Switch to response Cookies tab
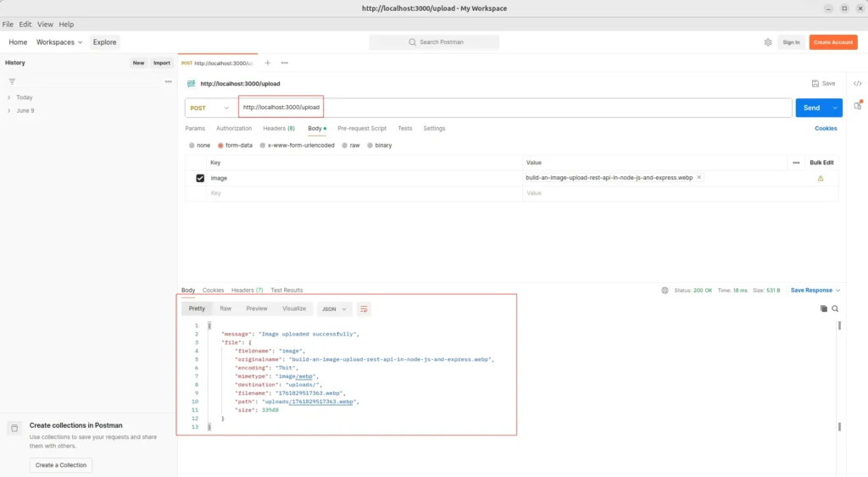 213,290
